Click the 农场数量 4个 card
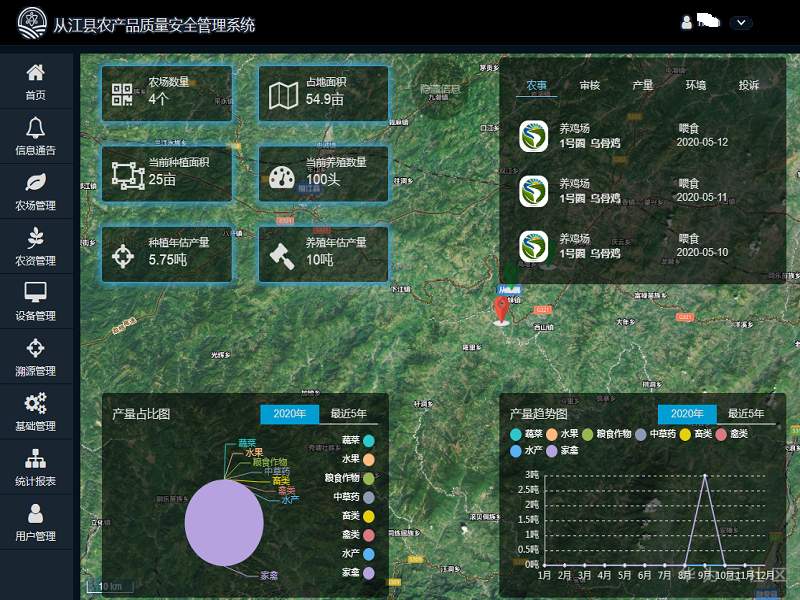The image size is (800, 600). [167, 93]
